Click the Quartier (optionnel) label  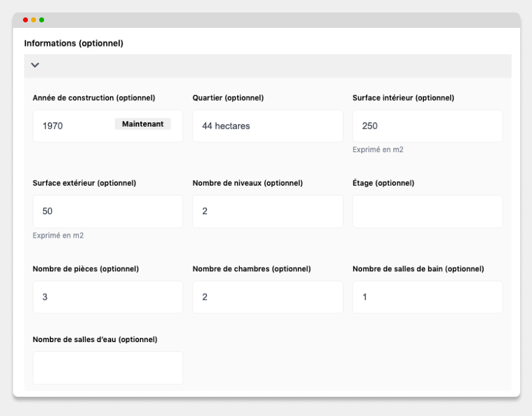click(228, 98)
